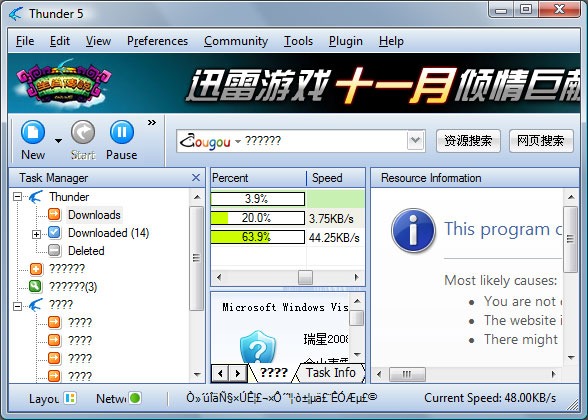Open the Preferences menu
Screen dimensions: 588x420
[158, 40]
